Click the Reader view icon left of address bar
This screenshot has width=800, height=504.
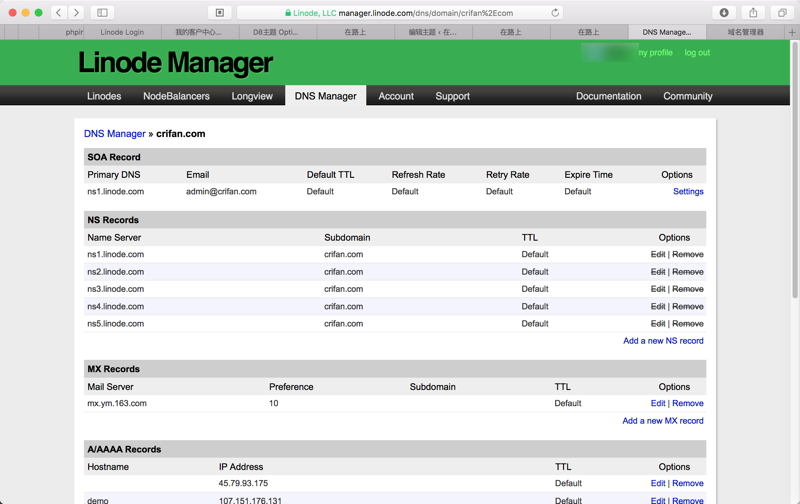pos(220,13)
